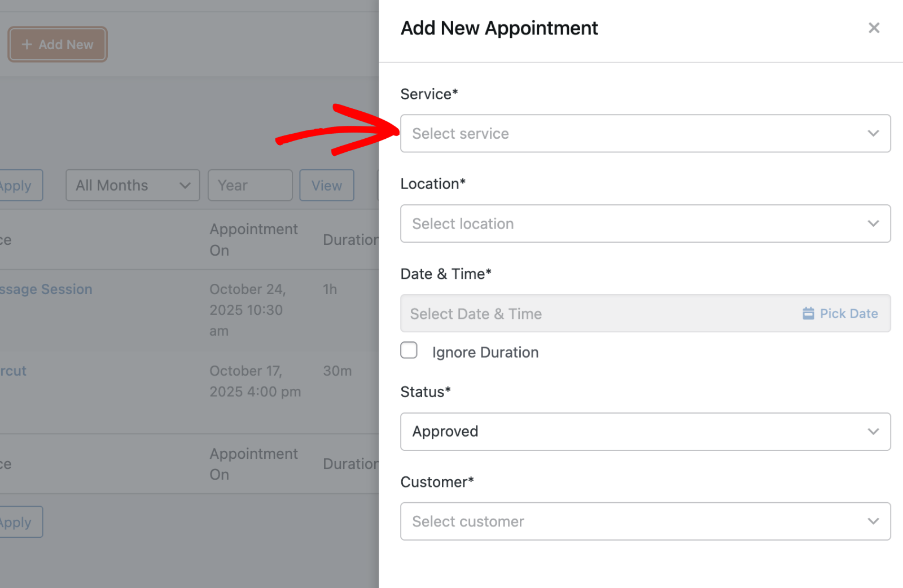Click the chevron arrow in the Service field
The image size is (903, 588).
pos(873,134)
